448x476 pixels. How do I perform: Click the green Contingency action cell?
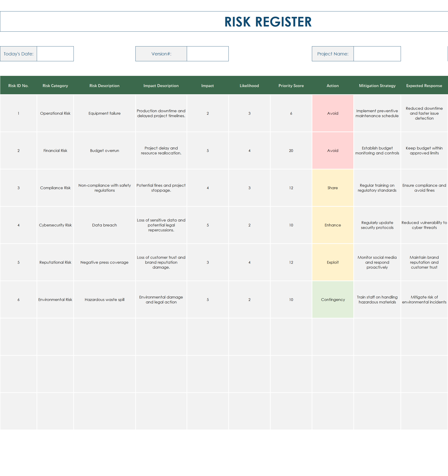coord(333,300)
